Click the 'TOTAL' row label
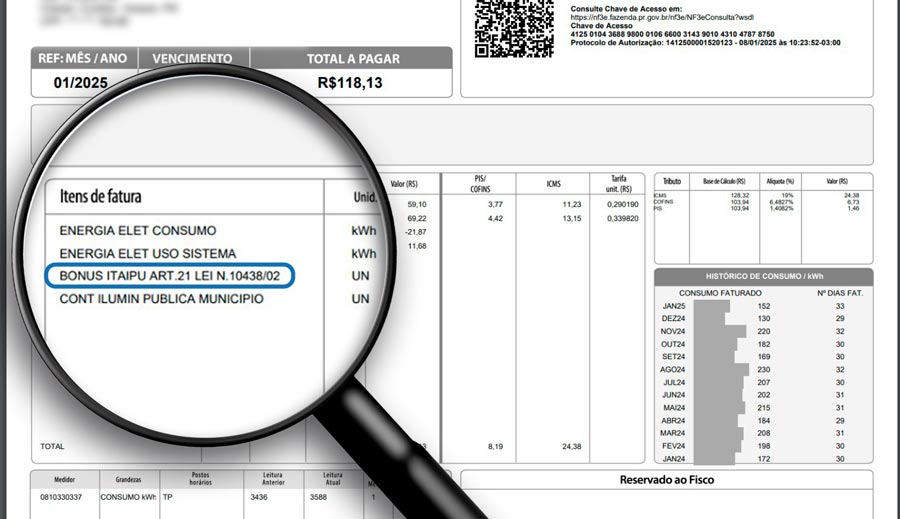The height and width of the screenshot is (519, 900). pyautogui.click(x=52, y=447)
